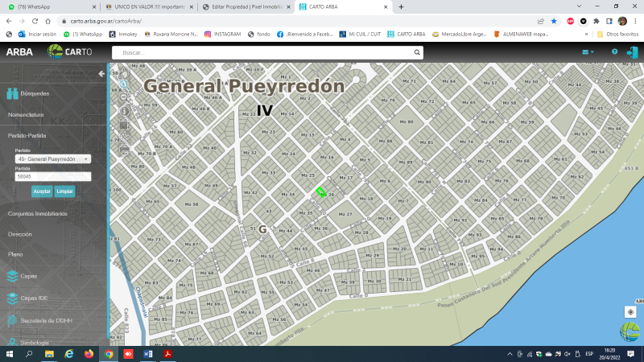Open the Plano search option
The image size is (644, 362).
tap(15, 254)
